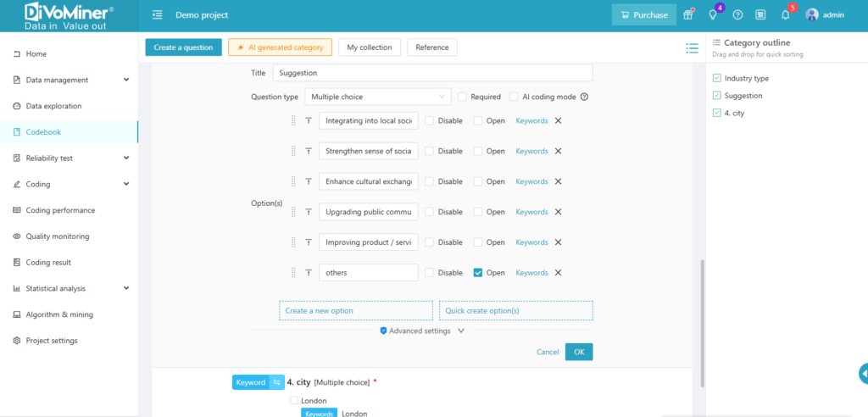The width and height of the screenshot is (868, 417).
Task: Click the help question mark icon
Action: [737, 15]
